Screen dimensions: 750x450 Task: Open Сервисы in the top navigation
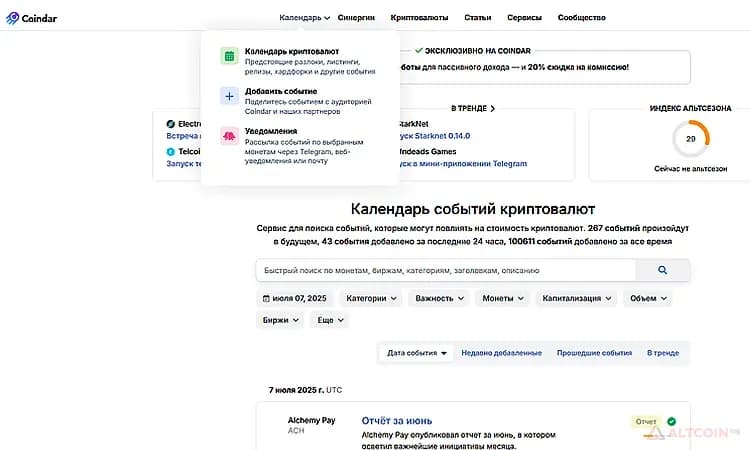pos(524,18)
